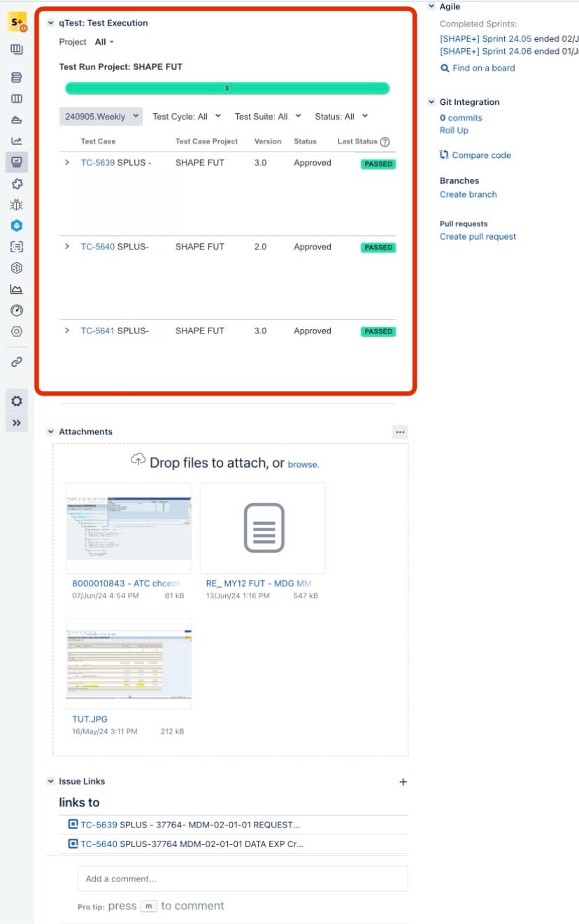Open the blue hexagon sidebar icon
Viewport: 579px width, 924px height.
pos(17,226)
